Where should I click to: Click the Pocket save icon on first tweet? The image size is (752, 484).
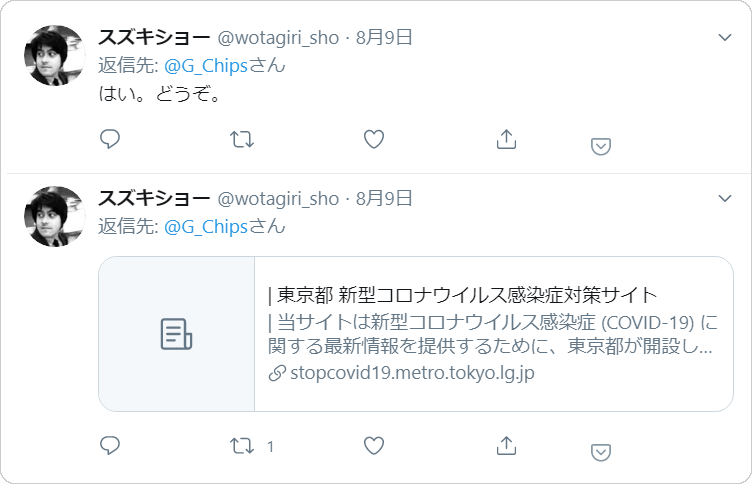point(600,146)
